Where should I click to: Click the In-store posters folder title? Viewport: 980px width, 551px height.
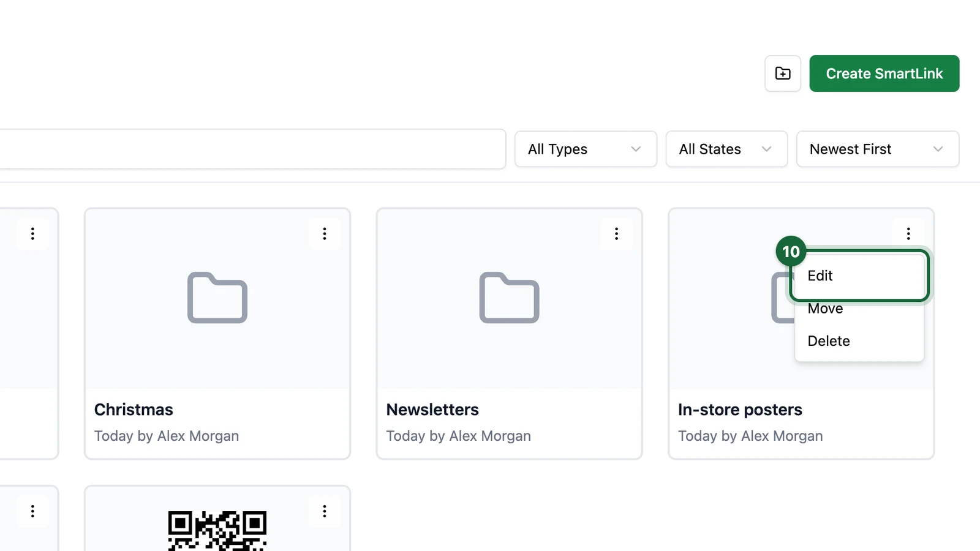coord(740,410)
